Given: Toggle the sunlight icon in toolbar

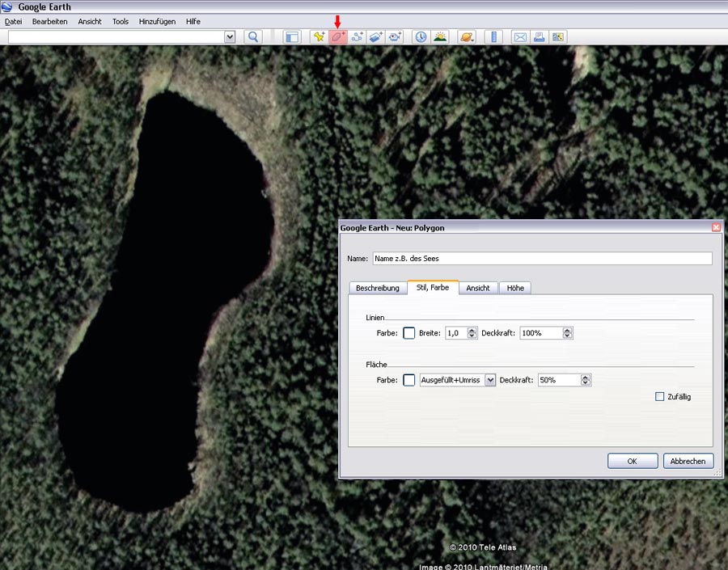Looking at the screenshot, I should [x=440, y=36].
